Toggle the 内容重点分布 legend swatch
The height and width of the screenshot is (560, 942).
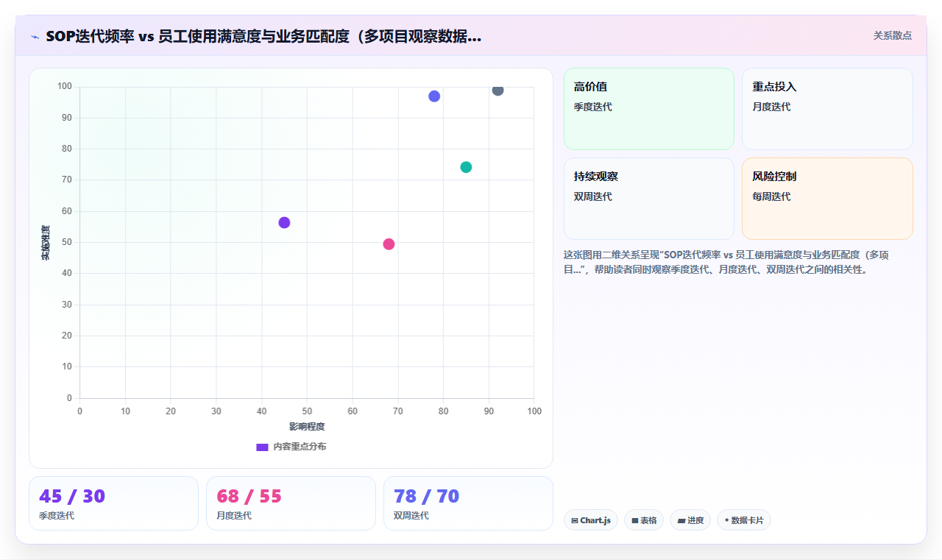262,447
